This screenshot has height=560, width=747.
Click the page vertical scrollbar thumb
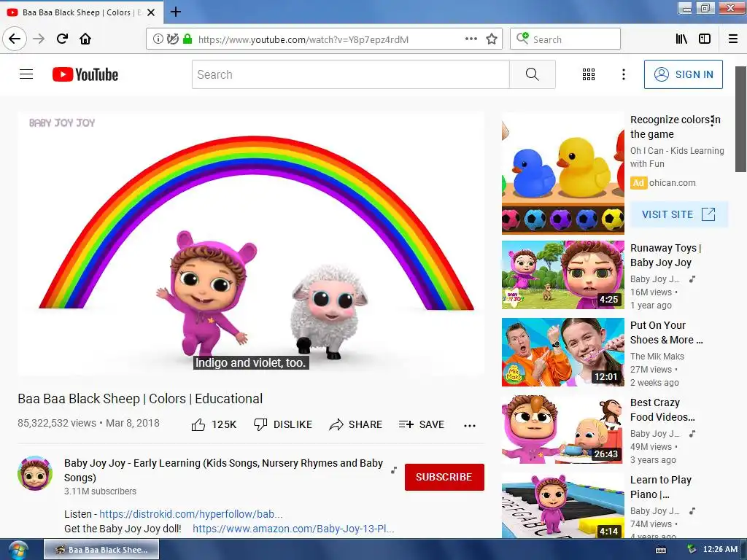coord(741,119)
